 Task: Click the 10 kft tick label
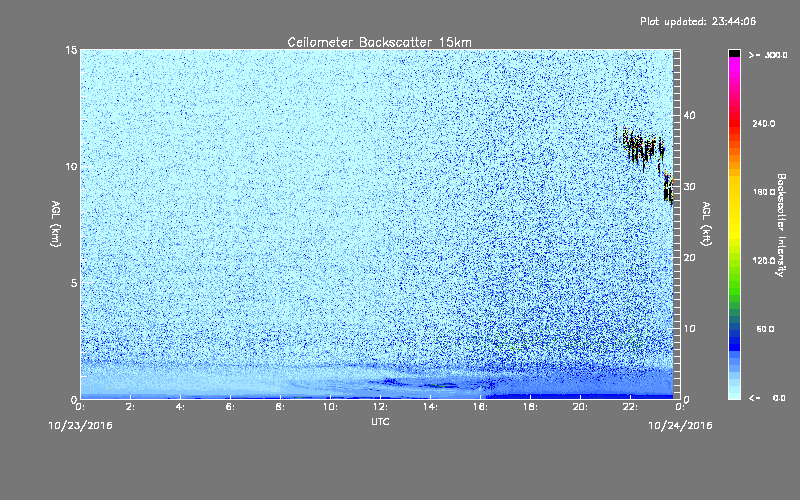pyautogui.click(x=689, y=329)
